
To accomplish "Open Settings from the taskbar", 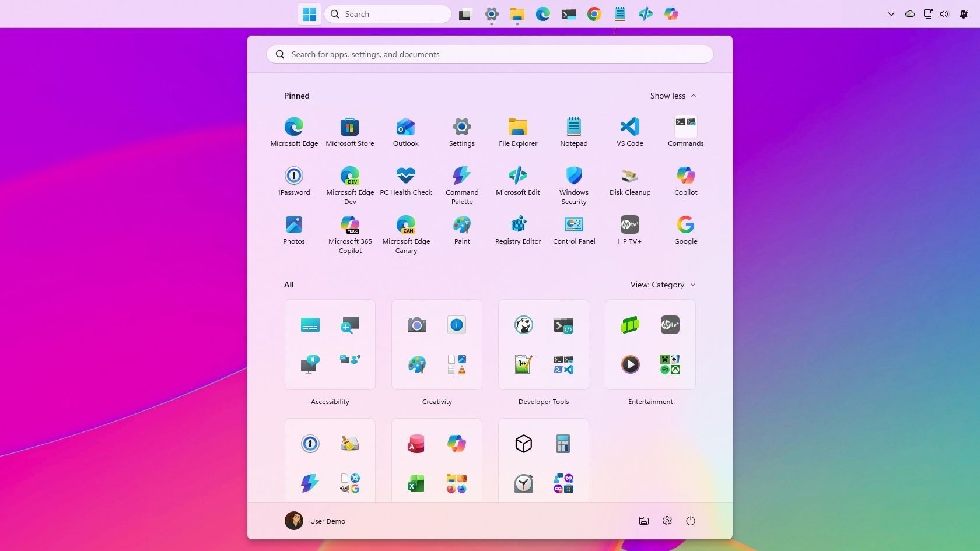I will pos(492,14).
